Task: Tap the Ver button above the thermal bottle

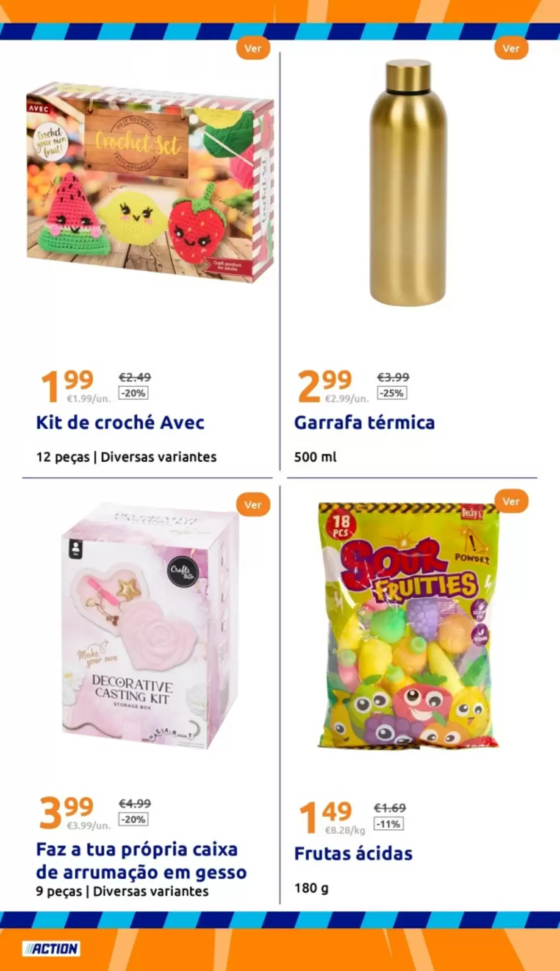Action: [511, 49]
